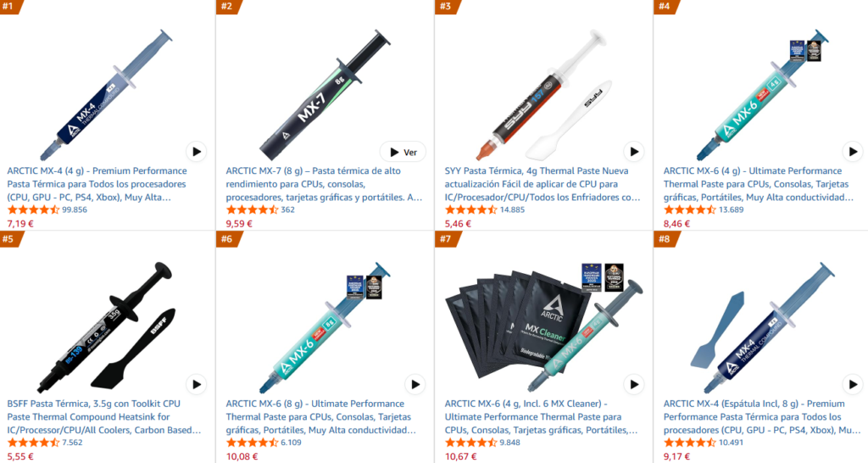Play video for ARCTIC MX-4 4 g product
This screenshot has height=463, width=868.
(196, 151)
